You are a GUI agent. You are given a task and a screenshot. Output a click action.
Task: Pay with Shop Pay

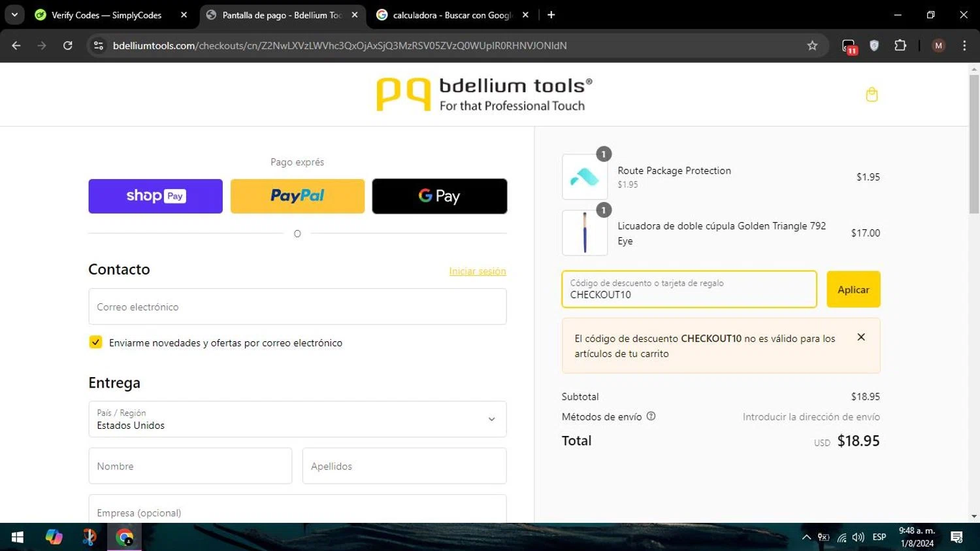click(x=155, y=196)
